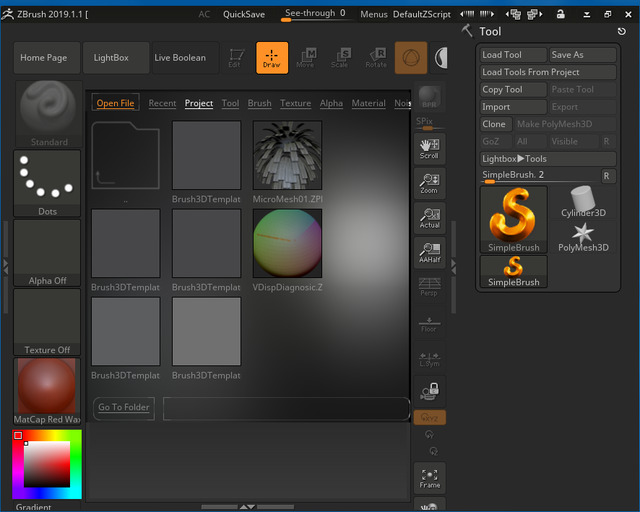Open the Tool tab in LightBox

230,103
